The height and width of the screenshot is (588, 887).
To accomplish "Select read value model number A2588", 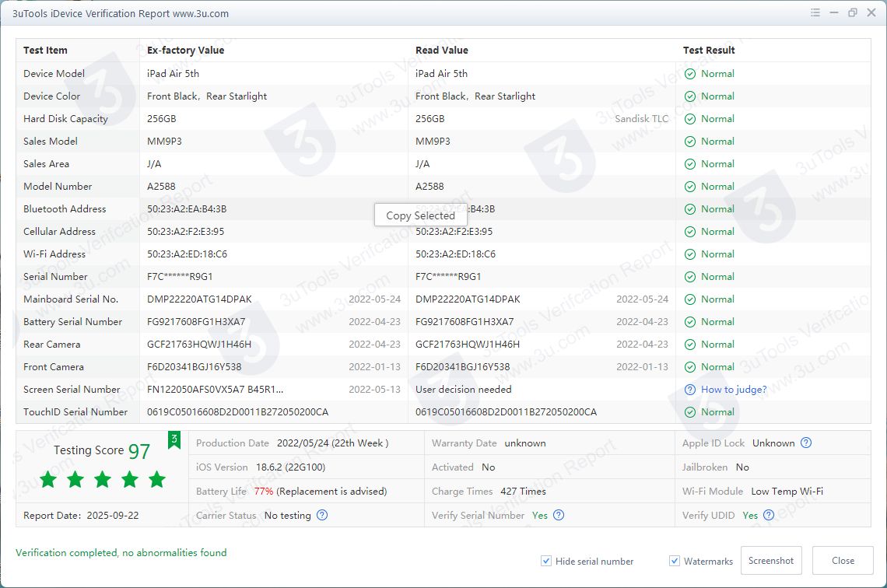I will coord(430,187).
